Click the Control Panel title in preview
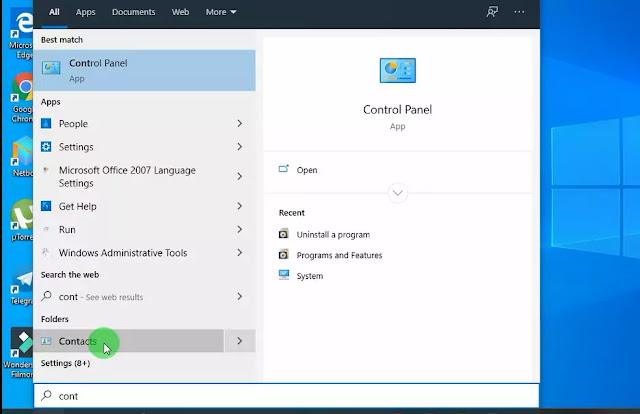 [x=398, y=109]
